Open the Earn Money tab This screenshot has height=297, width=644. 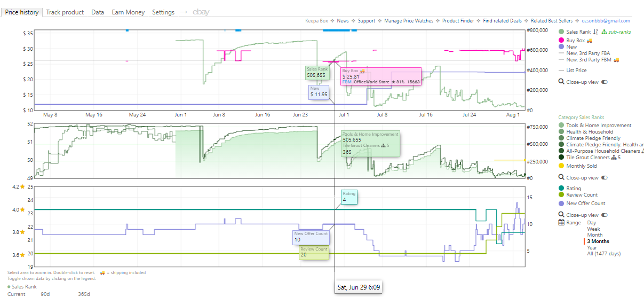128,12
